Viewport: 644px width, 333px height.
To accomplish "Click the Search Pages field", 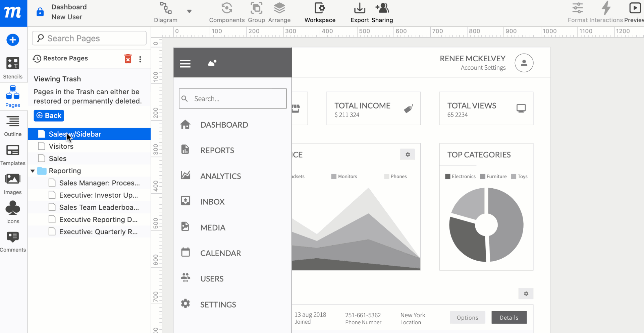I will [x=89, y=39].
